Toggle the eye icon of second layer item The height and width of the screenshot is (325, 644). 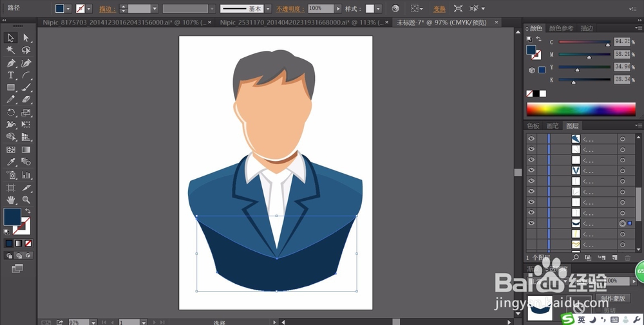(531, 149)
